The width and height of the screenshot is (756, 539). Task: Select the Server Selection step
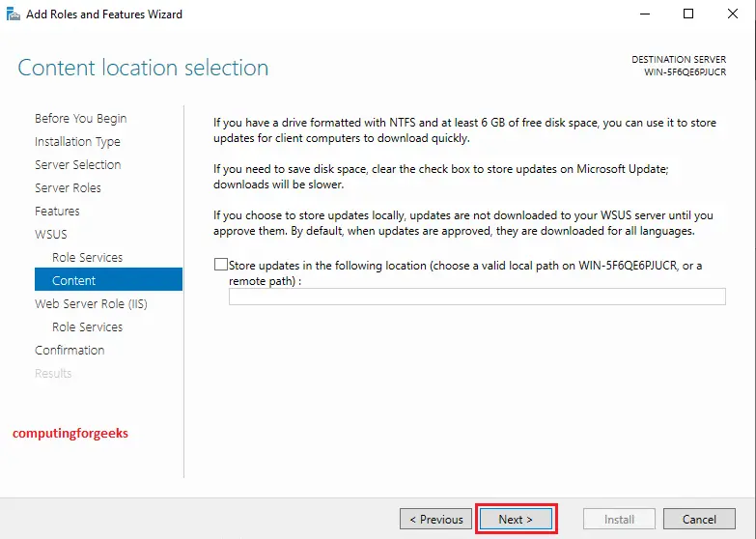(x=77, y=164)
